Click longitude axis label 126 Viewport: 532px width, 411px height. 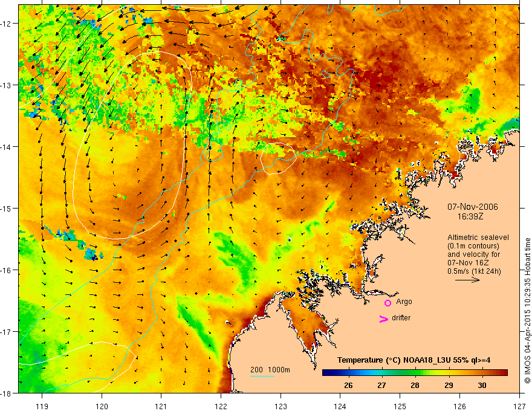[459, 406]
